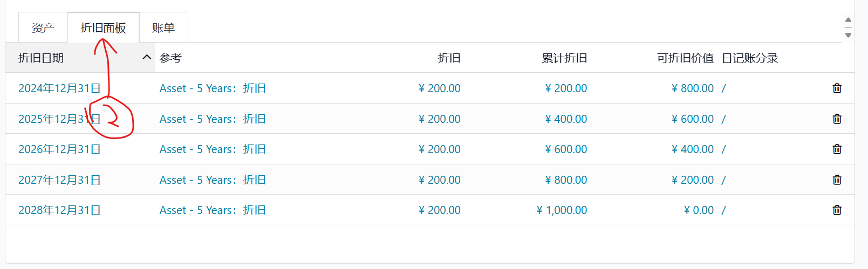Open the 折旧面板 tab

pyautogui.click(x=103, y=27)
